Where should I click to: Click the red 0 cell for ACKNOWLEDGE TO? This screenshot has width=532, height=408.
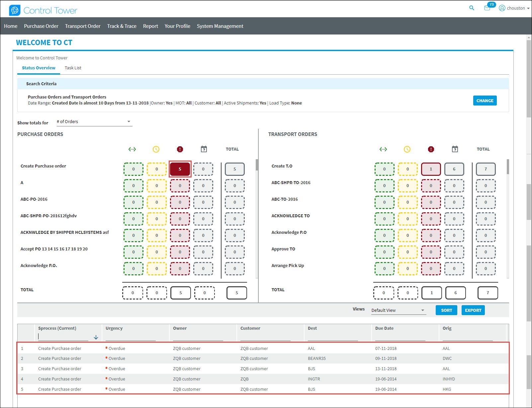(431, 219)
